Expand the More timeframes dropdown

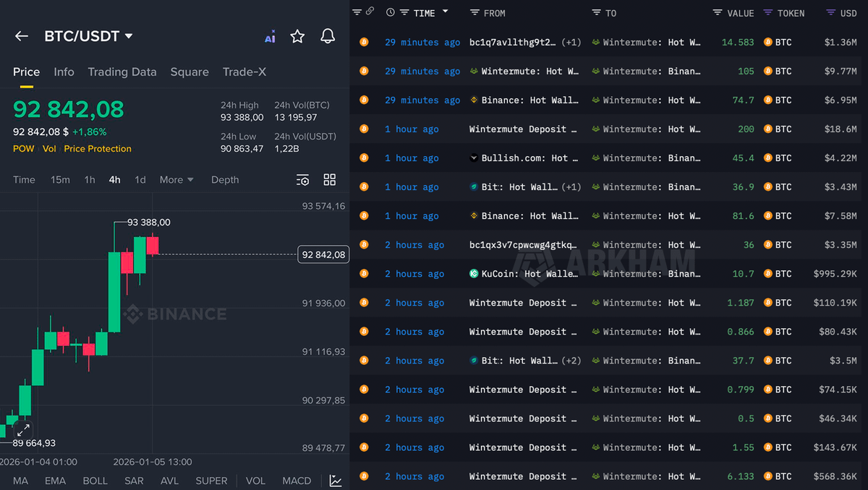pyautogui.click(x=176, y=179)
